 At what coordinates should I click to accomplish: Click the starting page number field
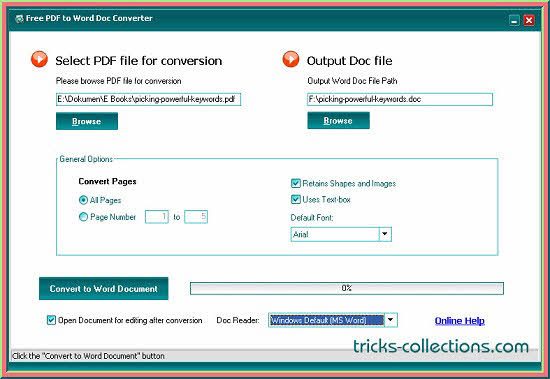pyautogui.click(x=157, y=217)
